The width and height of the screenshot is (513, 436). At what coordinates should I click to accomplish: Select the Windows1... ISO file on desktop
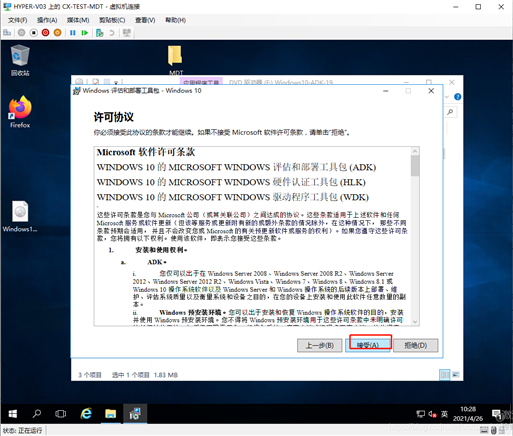20,216
